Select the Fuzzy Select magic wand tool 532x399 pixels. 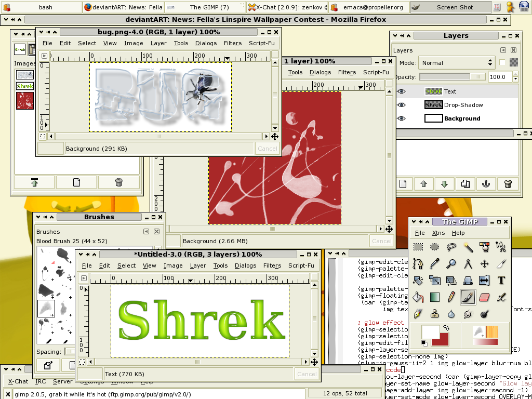(468, 247)
